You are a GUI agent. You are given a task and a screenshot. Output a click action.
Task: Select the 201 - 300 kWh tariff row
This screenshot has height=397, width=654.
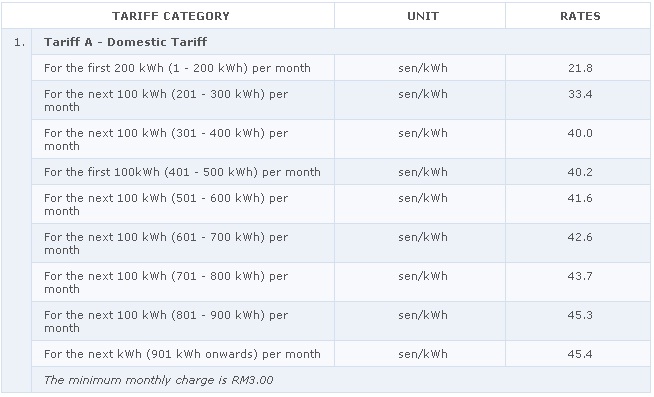tap(341, 101)
